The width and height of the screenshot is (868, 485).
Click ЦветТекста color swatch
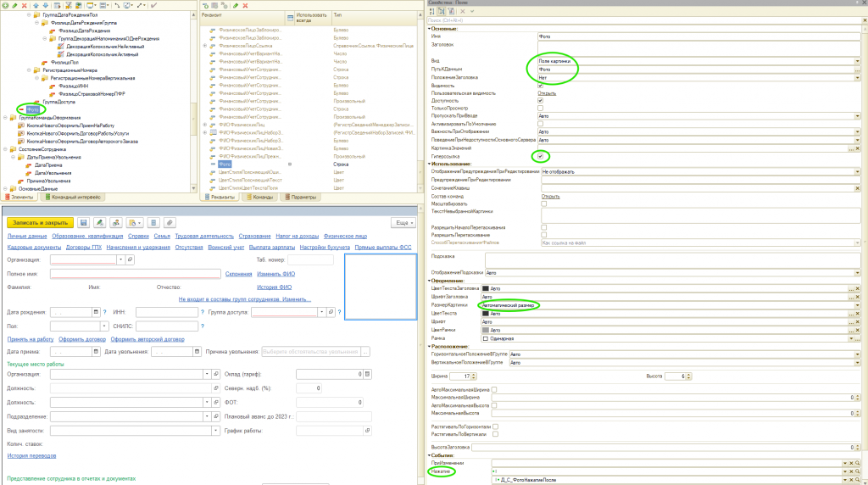coord(486,314)
